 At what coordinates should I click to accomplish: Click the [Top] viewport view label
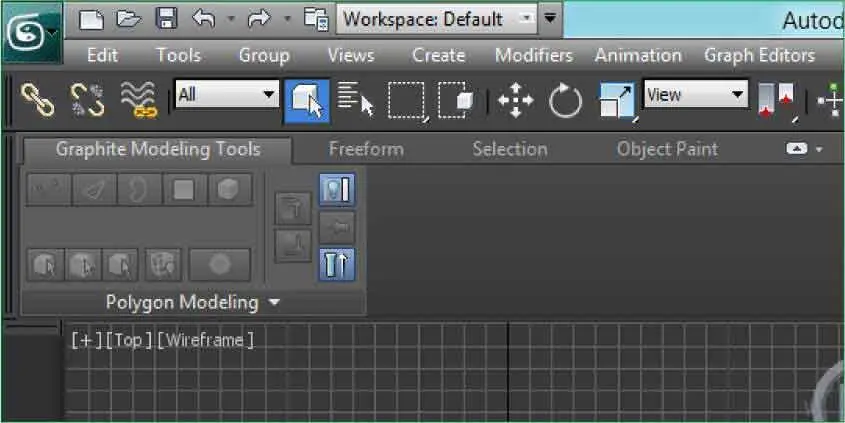click(128, 340)
